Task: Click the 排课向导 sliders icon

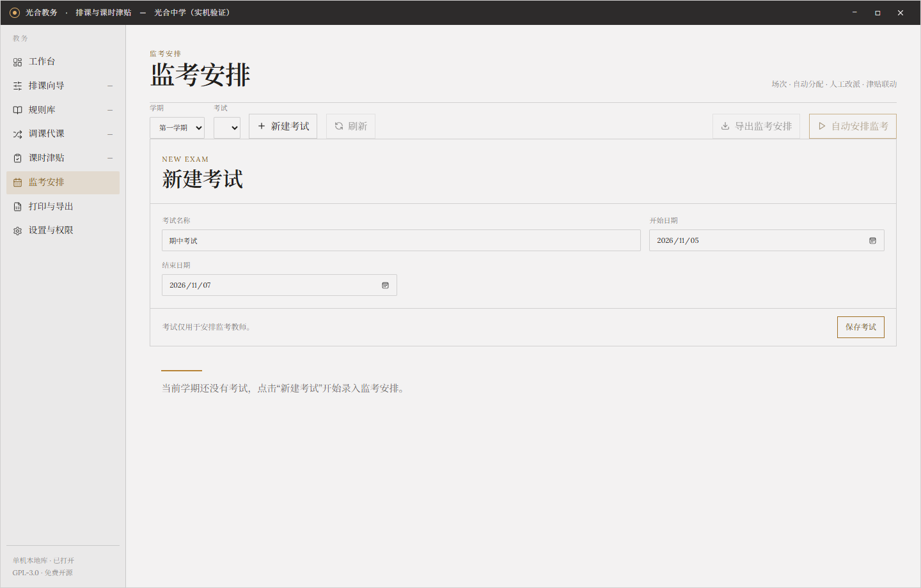Action: (x=17, y=86)
